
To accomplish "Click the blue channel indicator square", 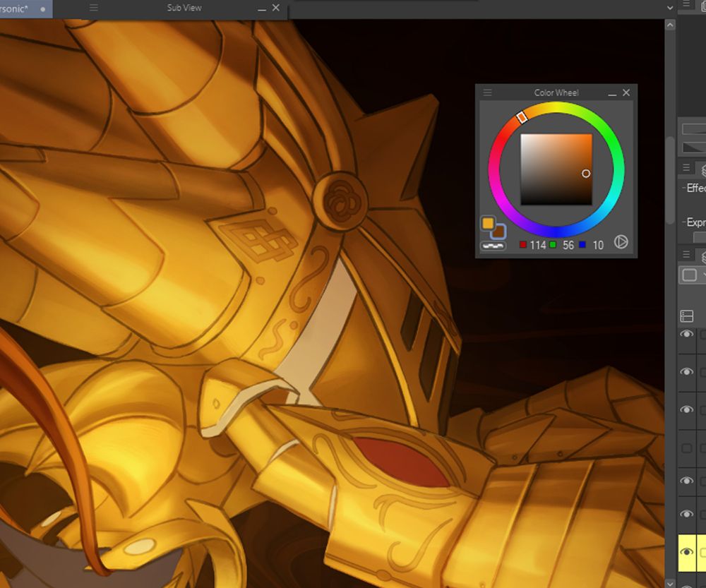I will 582,244.
